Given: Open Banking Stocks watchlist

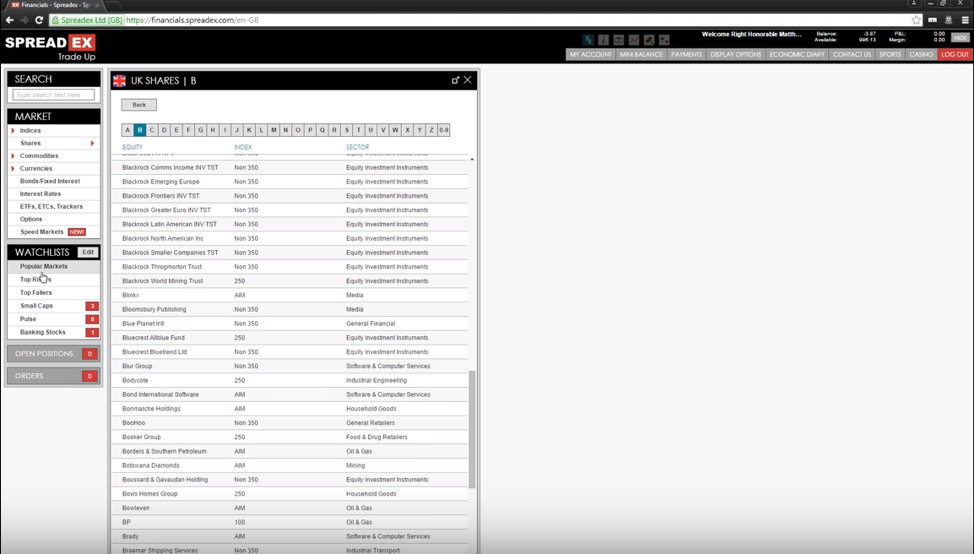Looking at the screenshot, I should point(53,332).
